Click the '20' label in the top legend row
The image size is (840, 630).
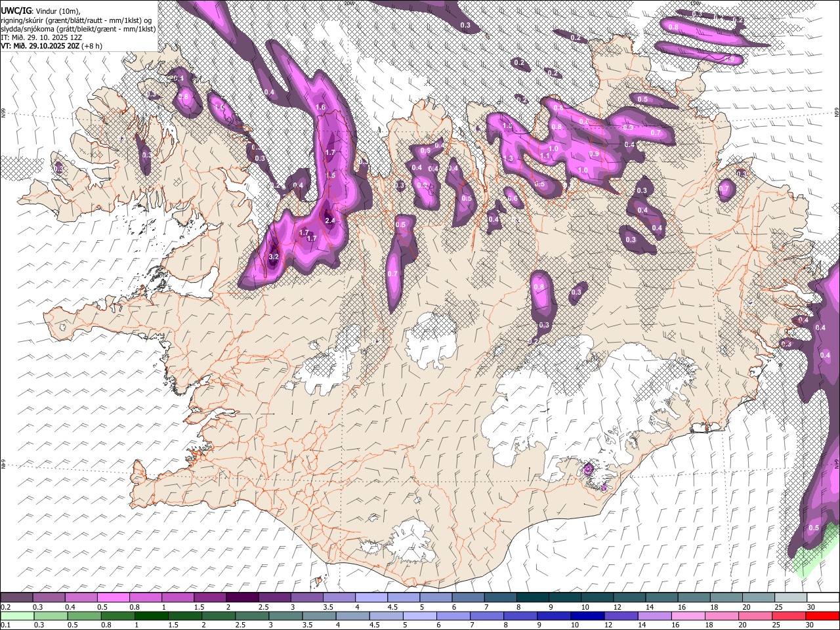746,607
